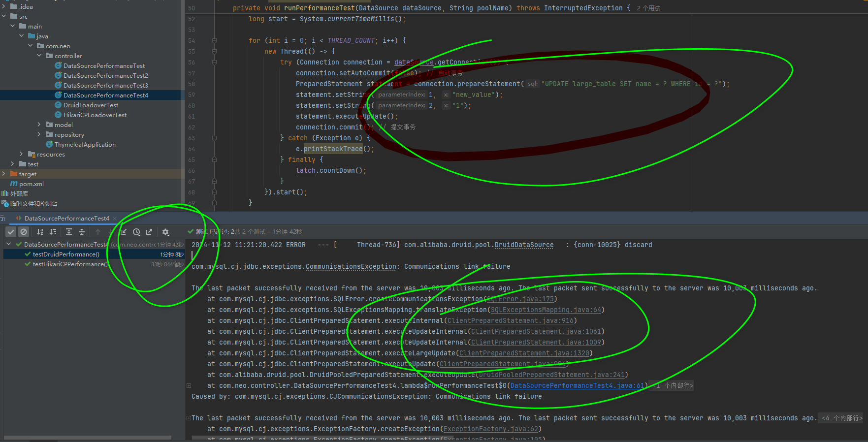Image resolution: width=868 pixels, height=442 pixels.
Task: Expand the model package
Action: click(39, 125)
